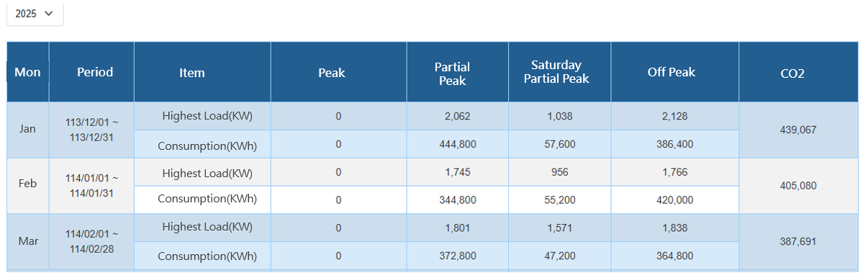Screen dimensions: 868x278
Task: Click the period 114/02/01 ~ 114/02/28 cell
Action: click(91, 241)
